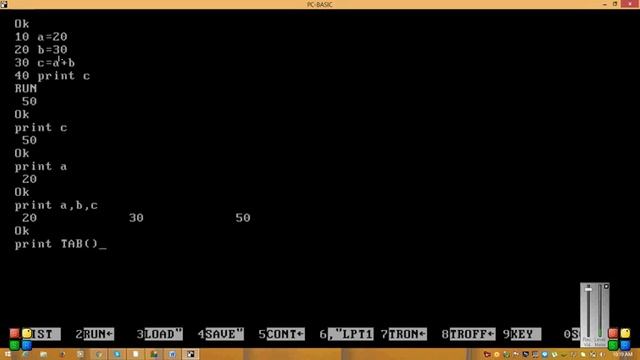Image resolution: width=640 pixels, height=360 pixels.
Task: Close the PC-BASIC window
Action: point(630,4)
